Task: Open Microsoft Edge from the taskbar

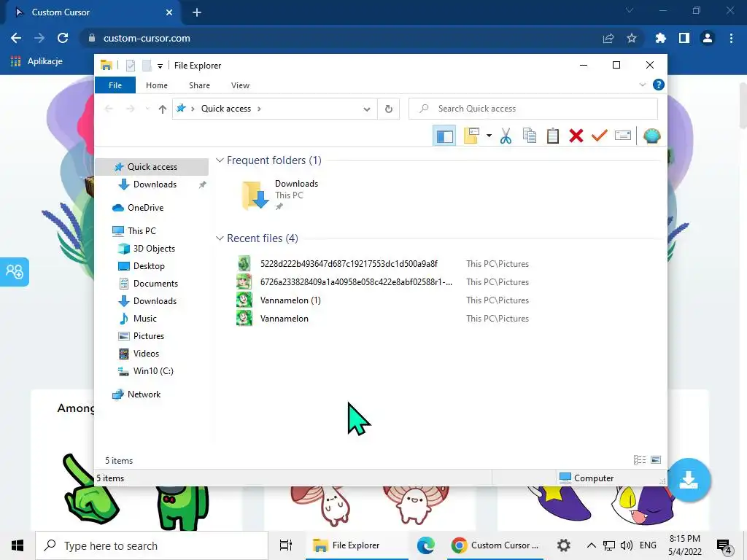Action: (x=425, y=545)
